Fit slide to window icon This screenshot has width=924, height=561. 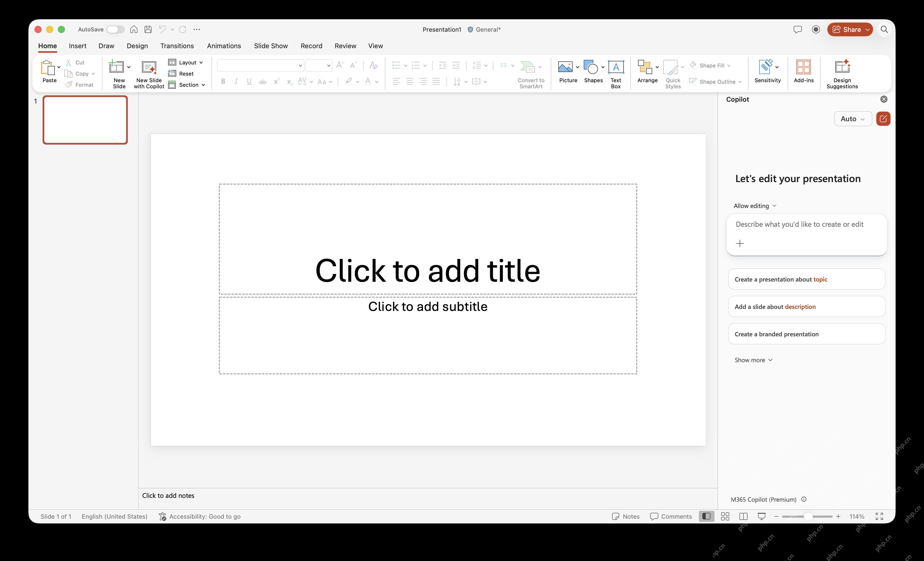point(879,516)
